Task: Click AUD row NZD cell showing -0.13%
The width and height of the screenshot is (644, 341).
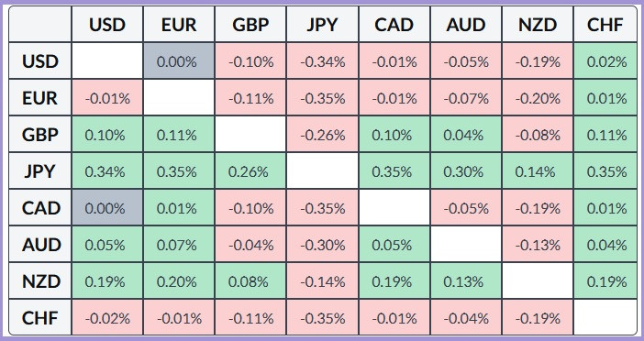Action: tap(538, 245)
